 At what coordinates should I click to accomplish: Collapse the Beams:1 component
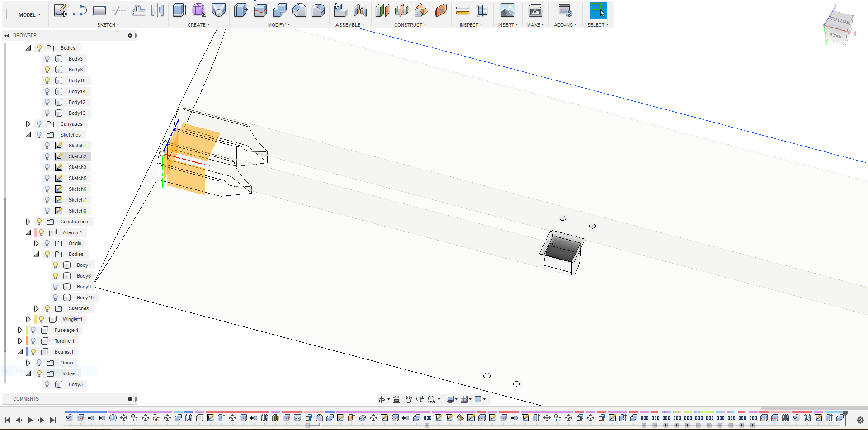click(x=20, y=352)
